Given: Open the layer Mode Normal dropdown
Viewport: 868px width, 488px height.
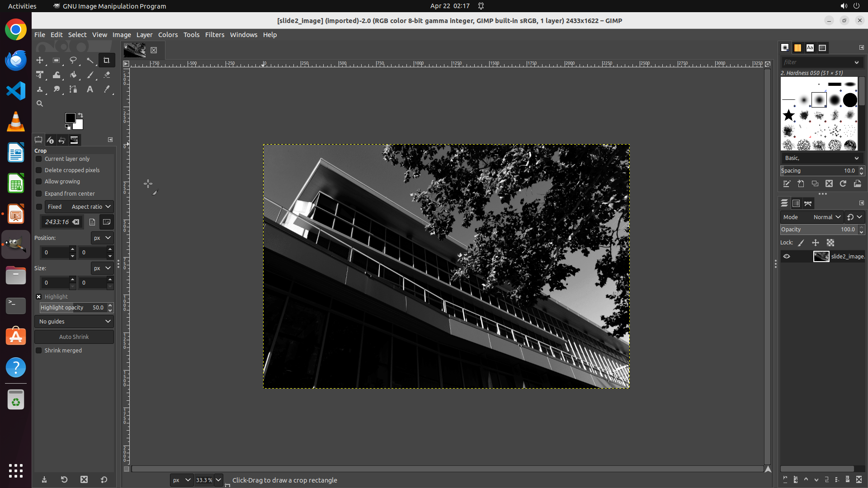Looking at the screenshot, I should point(826,217).
